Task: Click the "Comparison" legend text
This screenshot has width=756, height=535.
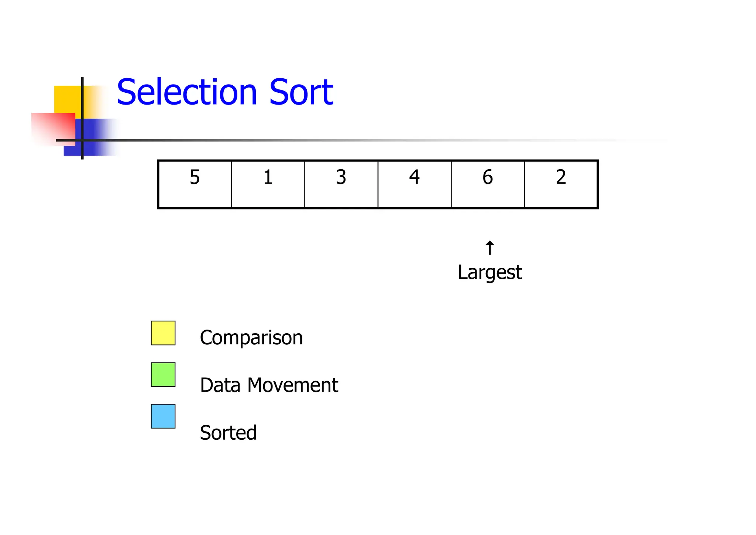Action: (x=251, y=338)
